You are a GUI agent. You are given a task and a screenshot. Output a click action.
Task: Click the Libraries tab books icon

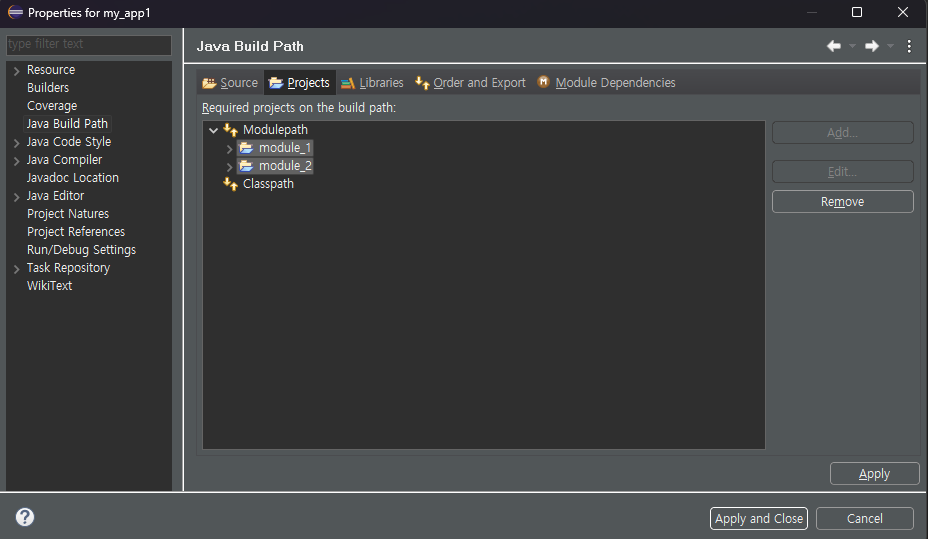pos(348,83)
